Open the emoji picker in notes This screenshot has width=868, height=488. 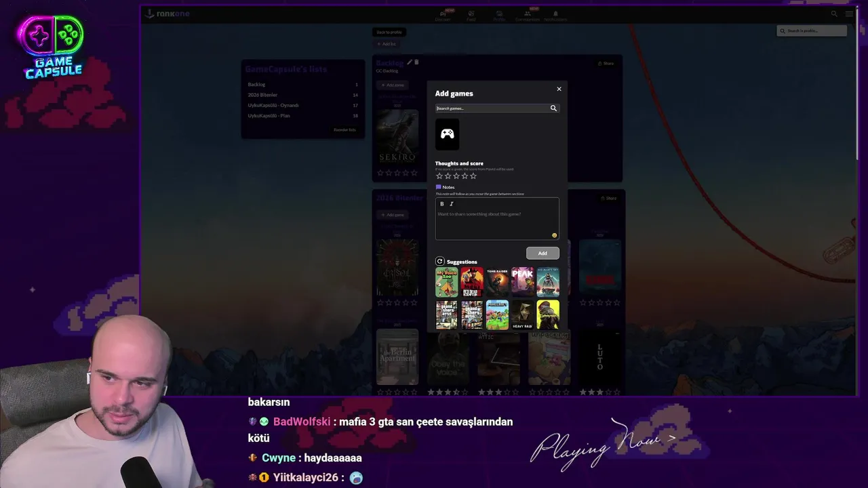(554, 235)
